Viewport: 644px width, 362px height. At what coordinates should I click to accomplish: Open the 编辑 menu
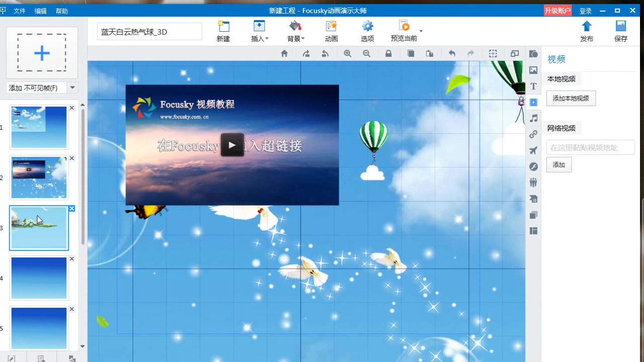pyautogui.click(x=41, y=11)
